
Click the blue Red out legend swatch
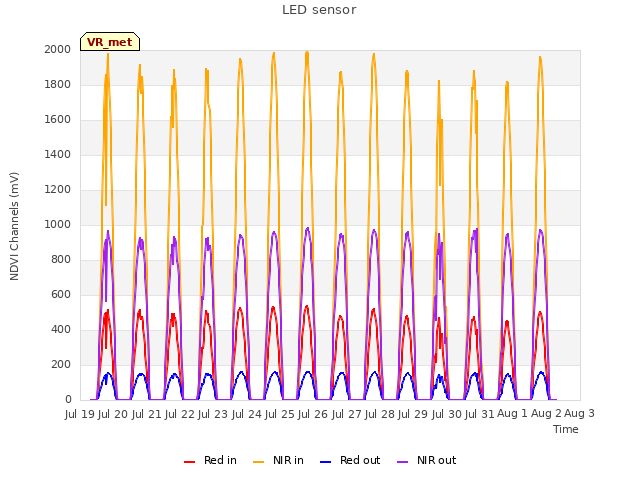tap(325, 462)
